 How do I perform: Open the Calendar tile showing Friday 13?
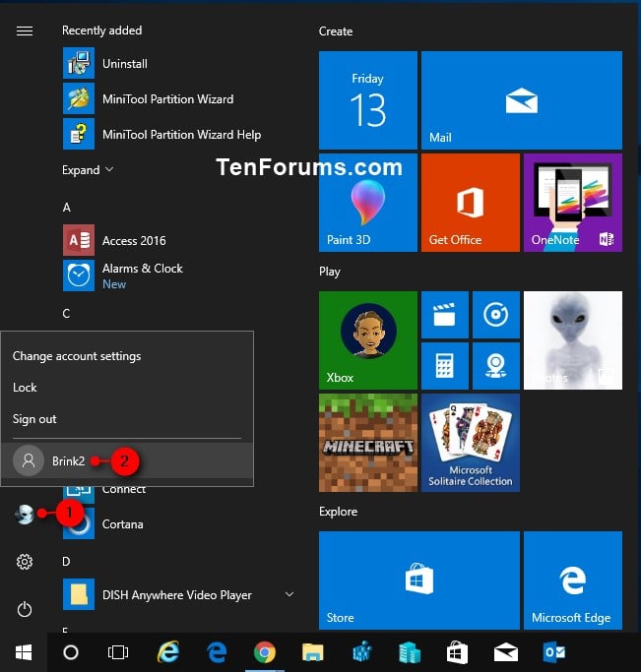click(368, 99)
